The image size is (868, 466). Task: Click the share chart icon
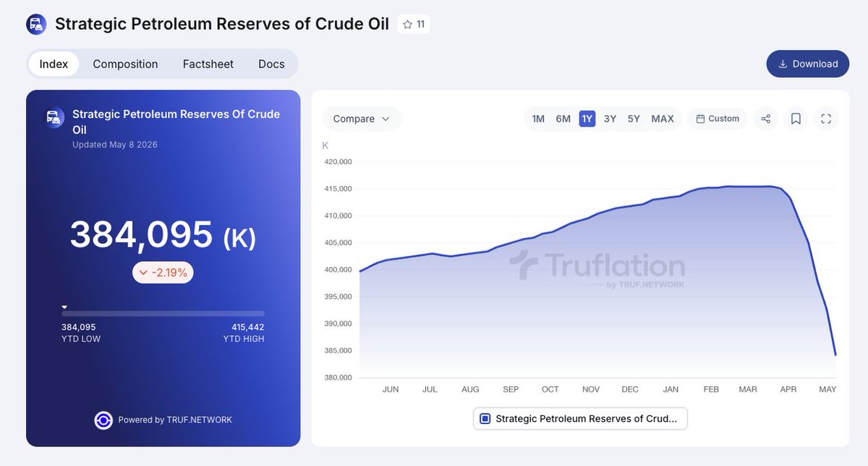click(x=766, y=119)
